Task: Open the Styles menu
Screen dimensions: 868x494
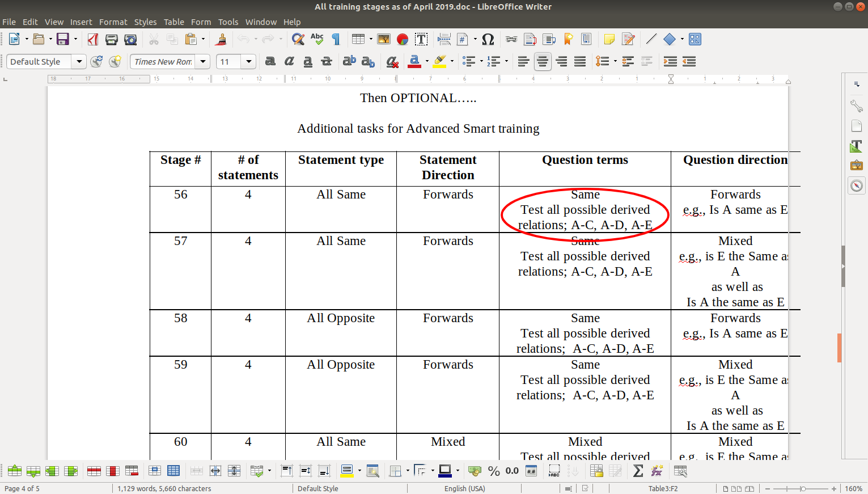Action: pyautogui.click(x=145, y=22)
